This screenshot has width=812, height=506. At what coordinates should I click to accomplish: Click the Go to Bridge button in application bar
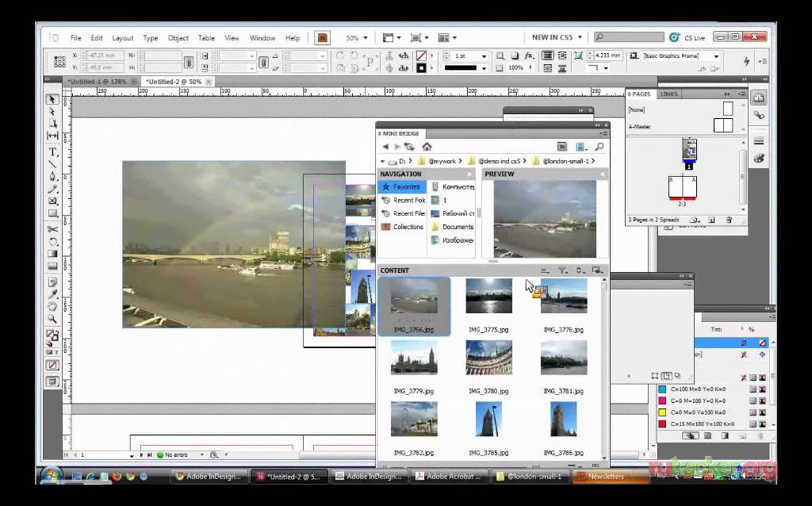click(322, 38)
